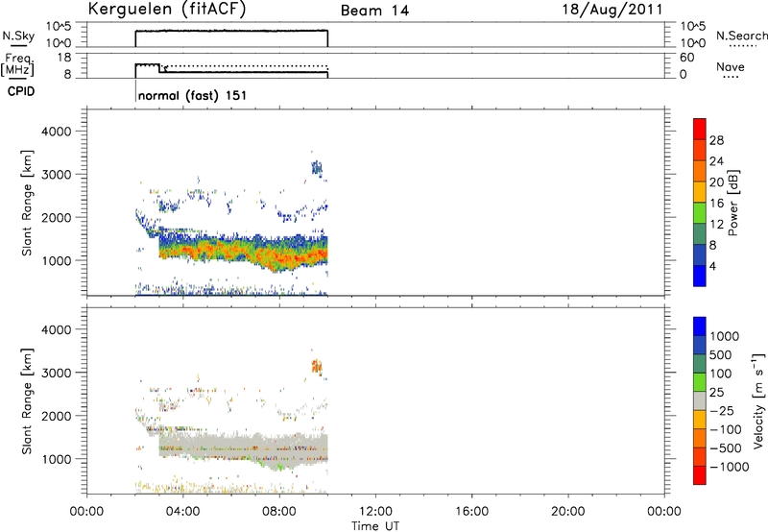
Task: Click the 'Slant Range [km]' label of the power panel
Action: (27, 203)
